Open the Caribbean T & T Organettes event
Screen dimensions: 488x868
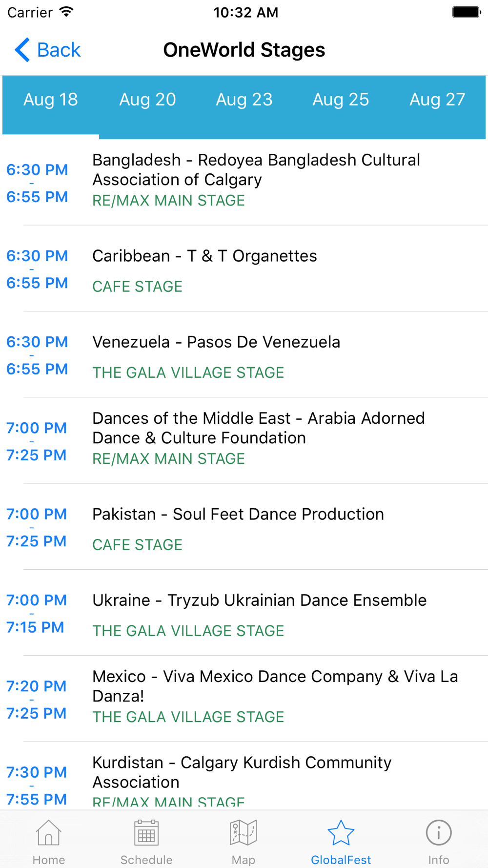pyautogui.click(x=244, y=269)
